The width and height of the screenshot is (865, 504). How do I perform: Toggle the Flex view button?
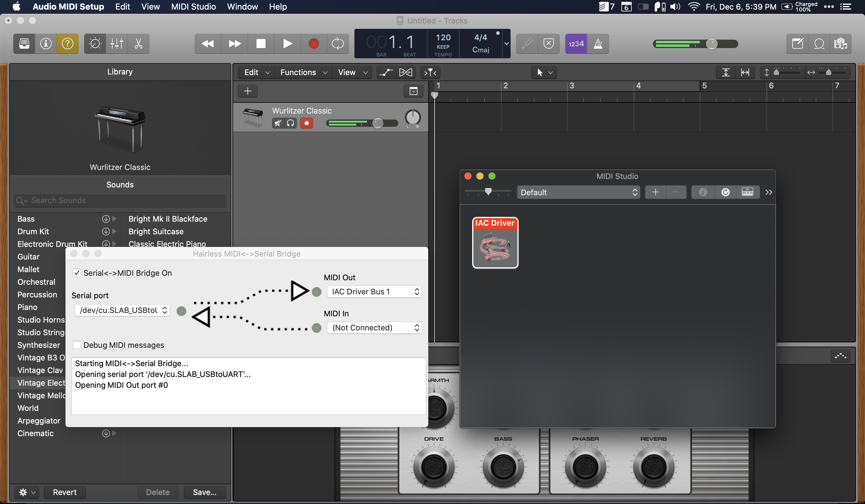click(406, 72)
